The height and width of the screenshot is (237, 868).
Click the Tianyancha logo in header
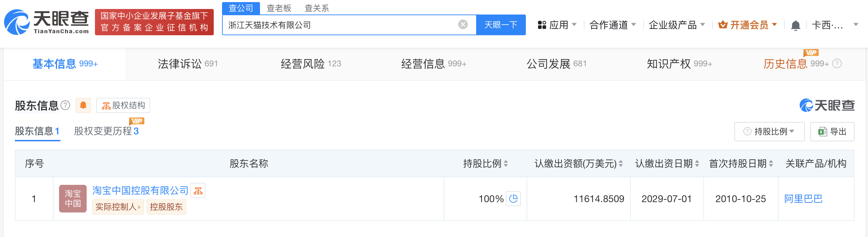tap(47, 22)
